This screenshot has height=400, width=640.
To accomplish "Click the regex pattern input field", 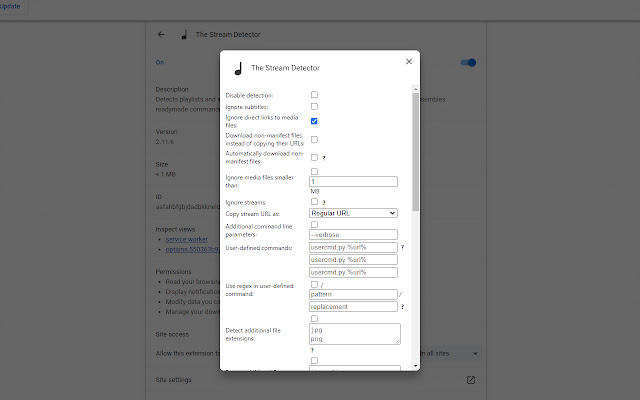I will pos(353,295).
